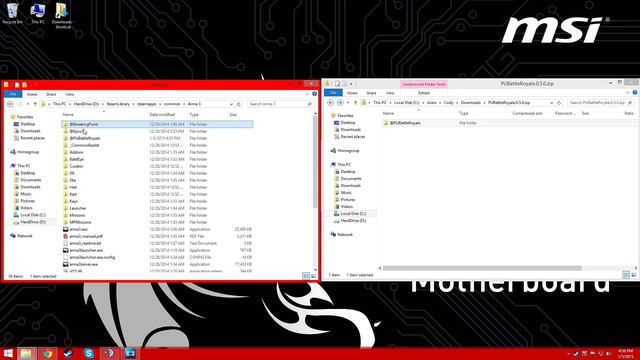Click the zip window horizontal scrollbar

pyautogui.click(x=482, y=268)
